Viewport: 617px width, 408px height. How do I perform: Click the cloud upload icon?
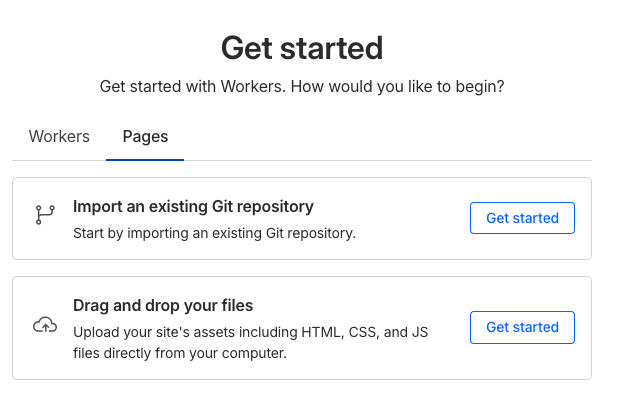point(45,326)
